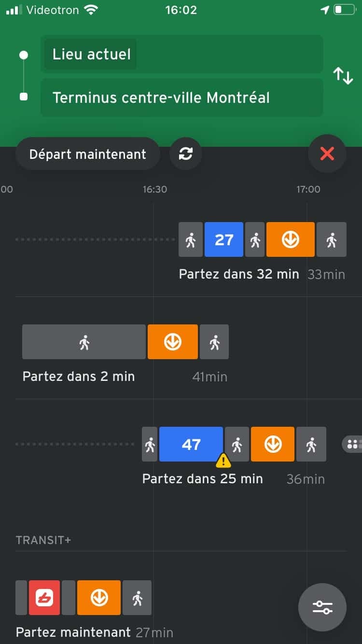
Task: Select the bus 27 route icon
Action: click(x=224, y=239)
